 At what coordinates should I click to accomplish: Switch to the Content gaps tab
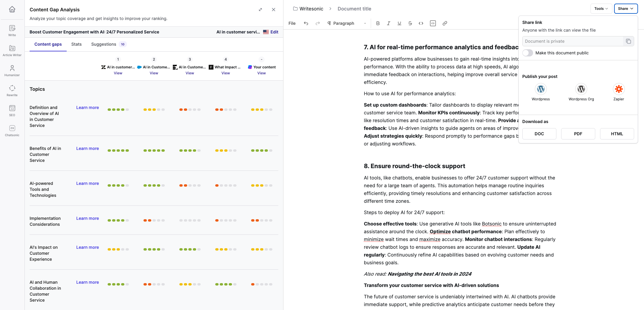click(48, 44)
